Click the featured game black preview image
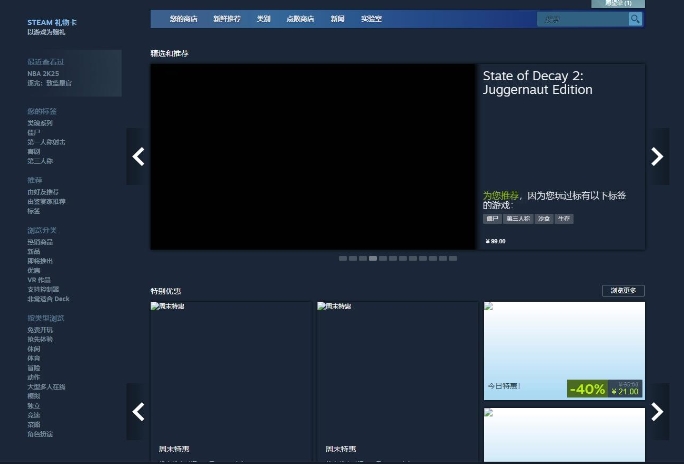The width and height of the screenshot is (684, 464). [313, 157]
